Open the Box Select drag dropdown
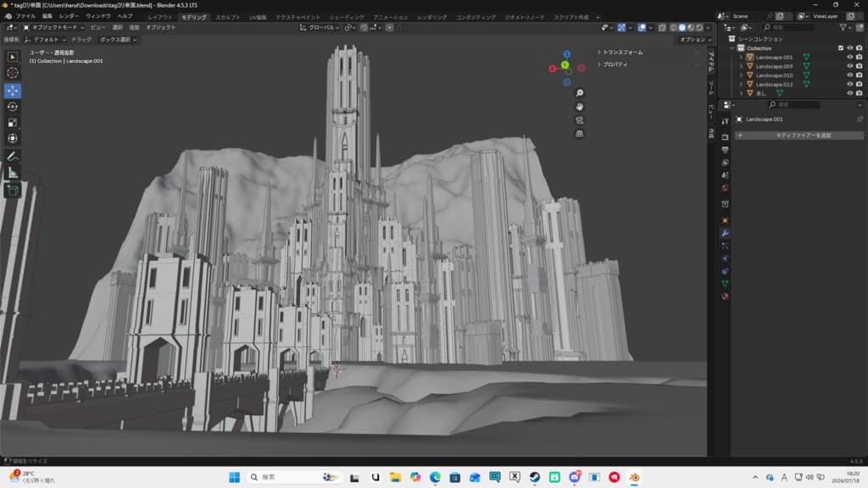The height and width of the screenshot is (488, 868). pyautogui.click(x=118, y=40)
